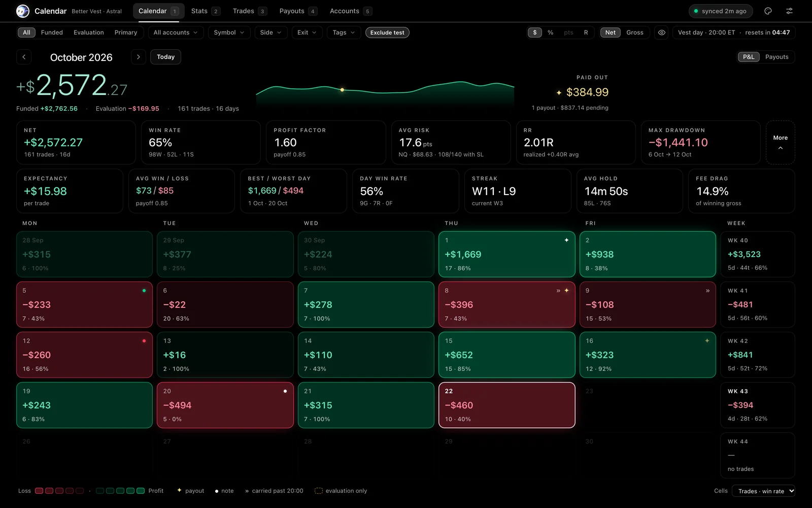This screenshot has width=812, height=508.
Task: Open the theme palette icon
Action: [x=768, y=11]
